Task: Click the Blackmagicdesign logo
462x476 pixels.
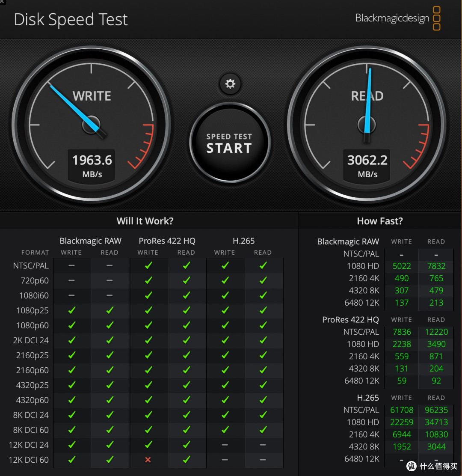Action: [x=398, y=18]
